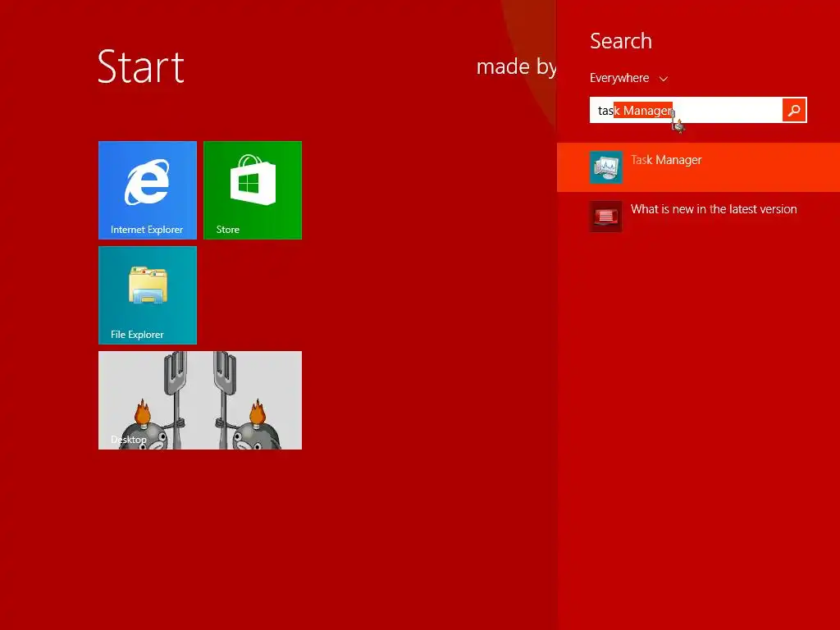The image size is (840, 630).
Task: Select the Task Manager search result text
Action: coord(666,160)
